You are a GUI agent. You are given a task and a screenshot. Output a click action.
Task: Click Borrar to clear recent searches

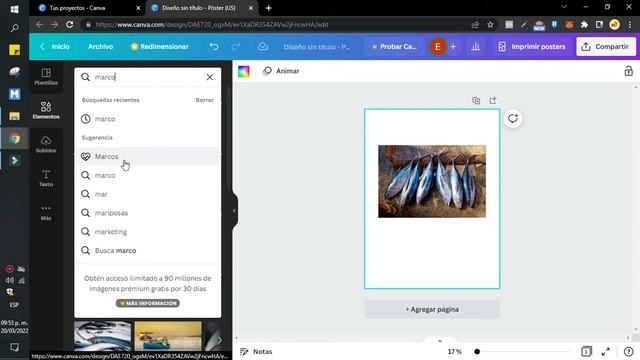[x=204, y=100]
